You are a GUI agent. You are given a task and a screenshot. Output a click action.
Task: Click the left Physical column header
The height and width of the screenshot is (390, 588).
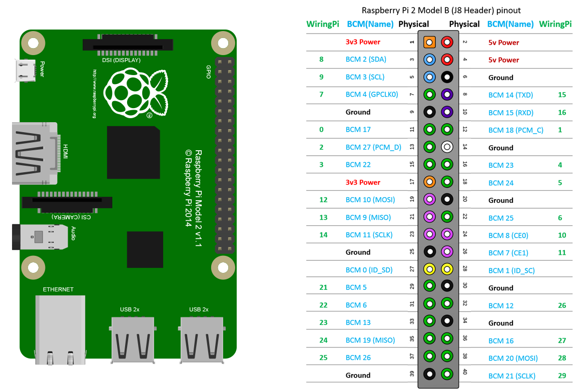pos(414,24)
